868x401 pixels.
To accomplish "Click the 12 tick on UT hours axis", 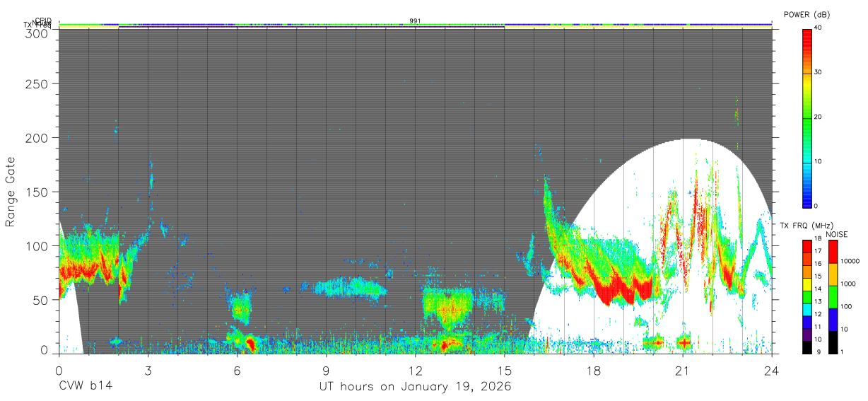I will pyautogui.click(x=416, y=369).
